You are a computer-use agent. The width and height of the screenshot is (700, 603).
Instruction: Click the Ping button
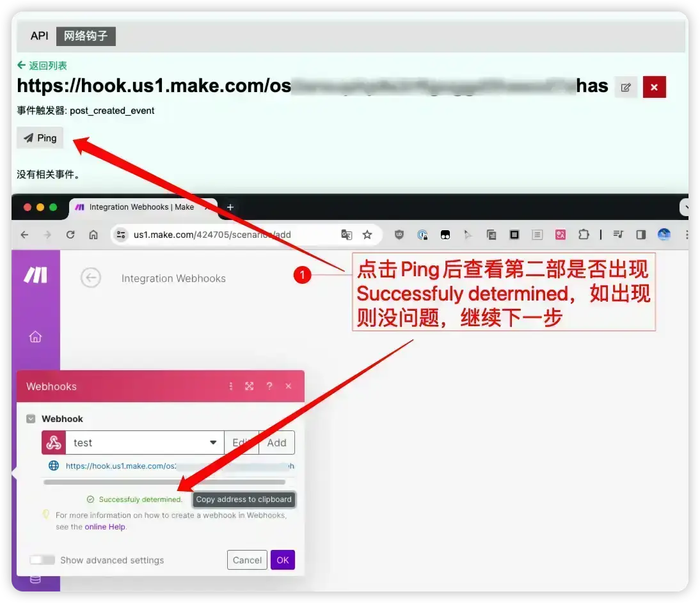(x=40, y=138)
